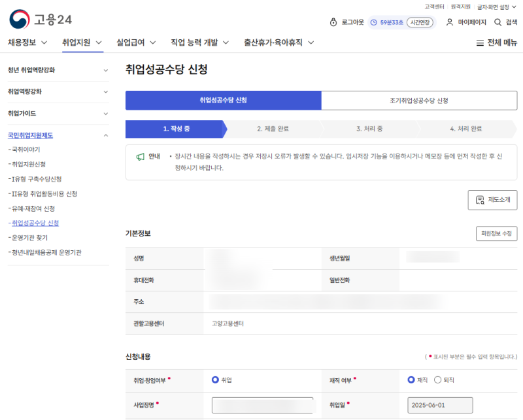Expand the 취업지원 menu chevron
This screenshot has width=523, height=420.
(99, 42)
